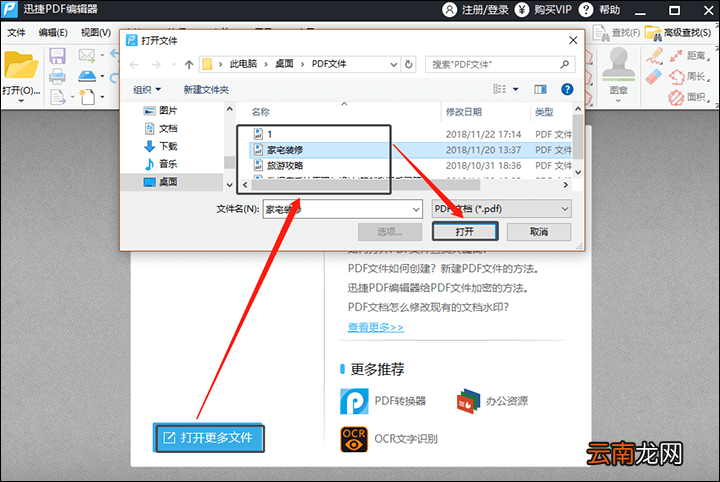Click the 打开 button in dialog

point(465,231)
